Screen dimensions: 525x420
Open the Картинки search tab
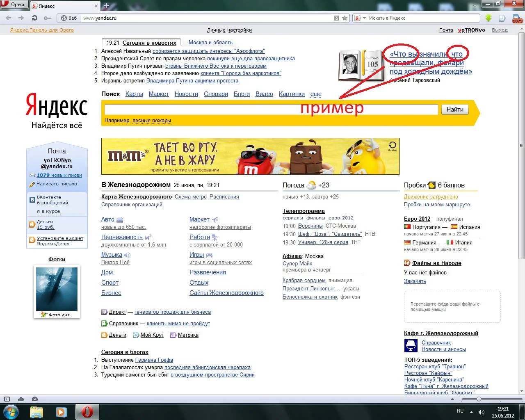coord(292,94)
